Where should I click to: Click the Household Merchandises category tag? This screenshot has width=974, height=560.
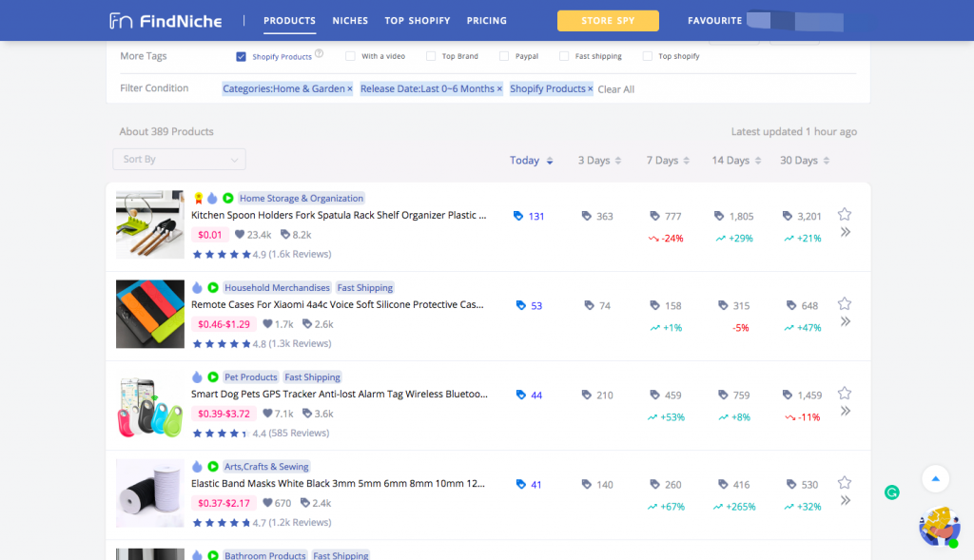click(277, 287)
